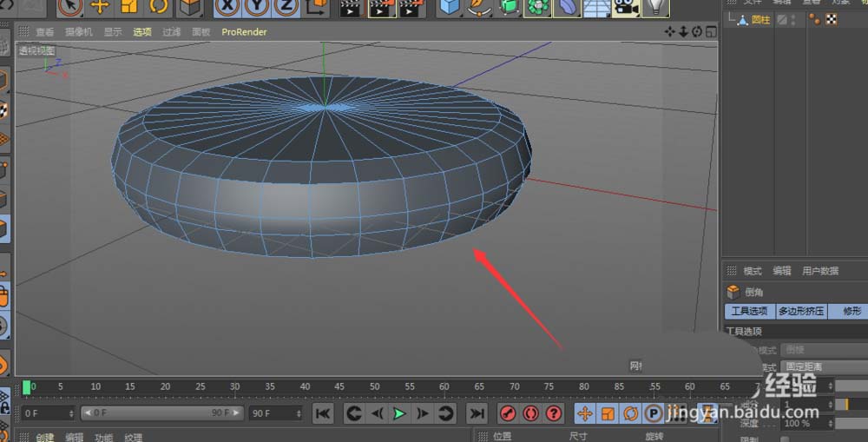The width and height of the screenshot is (868, 442).
Task: Click the 圆柱 layer square icon
Action: coord(781,20)
